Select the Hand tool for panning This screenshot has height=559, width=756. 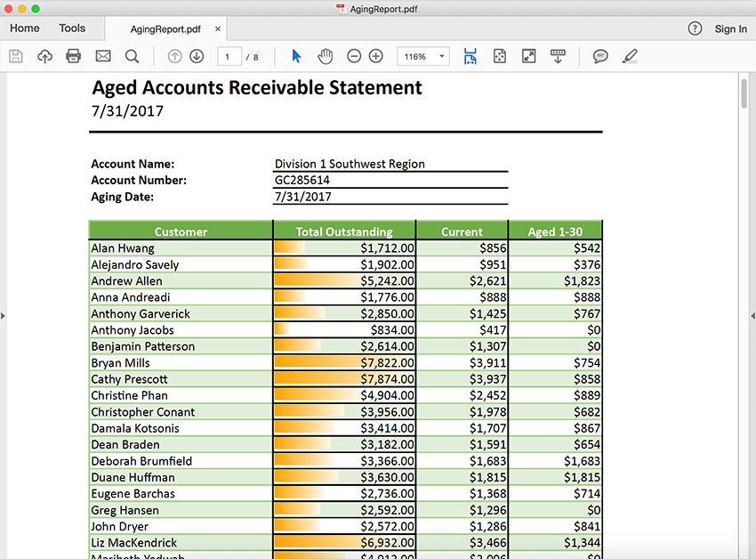click(326, 55)
